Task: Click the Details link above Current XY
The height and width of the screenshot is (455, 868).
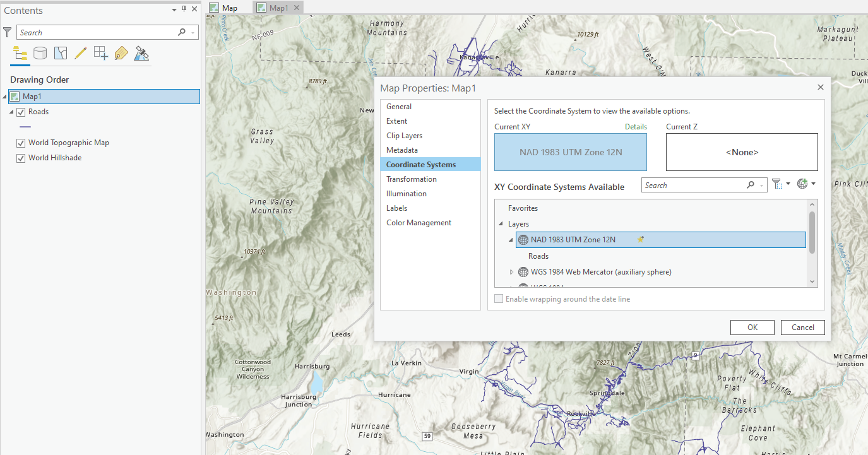Action: click(636, 126)
